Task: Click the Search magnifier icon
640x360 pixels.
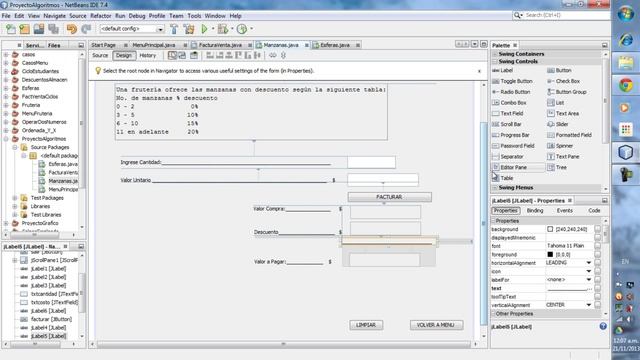Action: click(518, 15)
